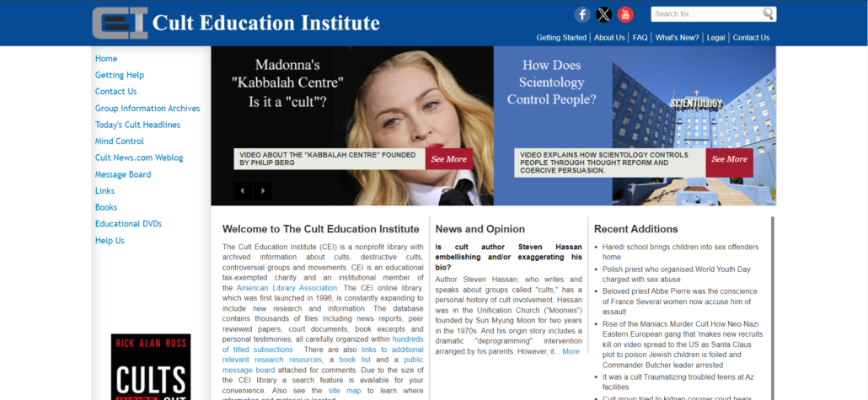868x400 pixels.
Task: Open the YouTube social icon
Action: pos(625,14)
